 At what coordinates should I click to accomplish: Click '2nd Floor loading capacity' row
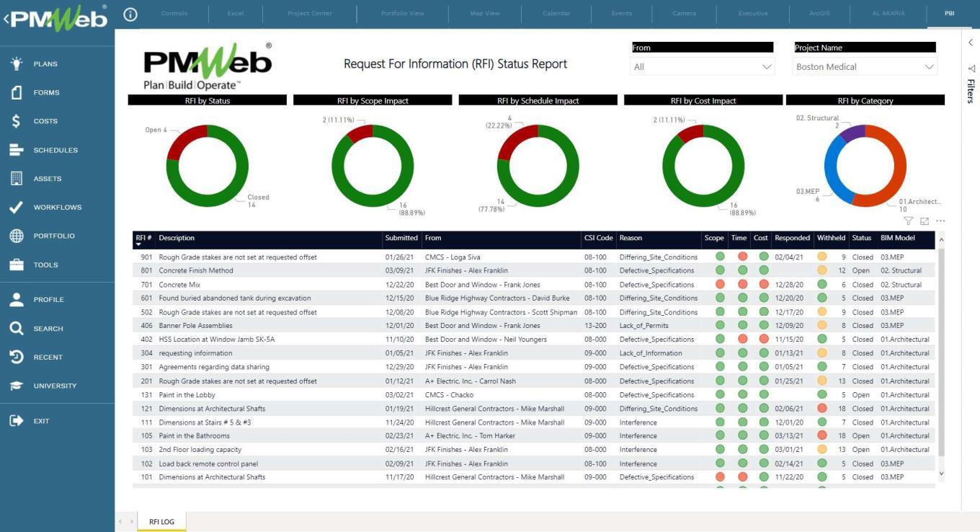(534, 449)
